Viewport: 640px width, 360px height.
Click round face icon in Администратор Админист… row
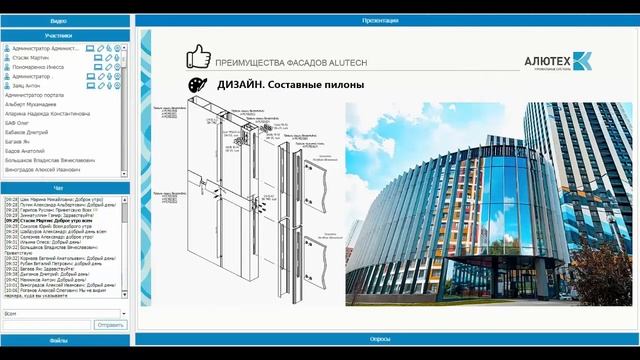pos(117,48)
